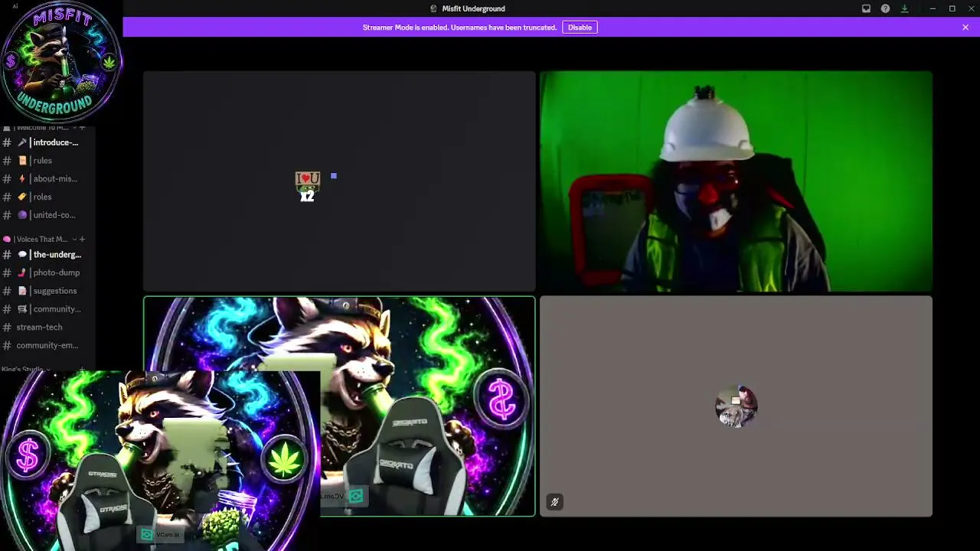Open the Discord inbox icon
980x551 pixels.
tap(866, 8)
